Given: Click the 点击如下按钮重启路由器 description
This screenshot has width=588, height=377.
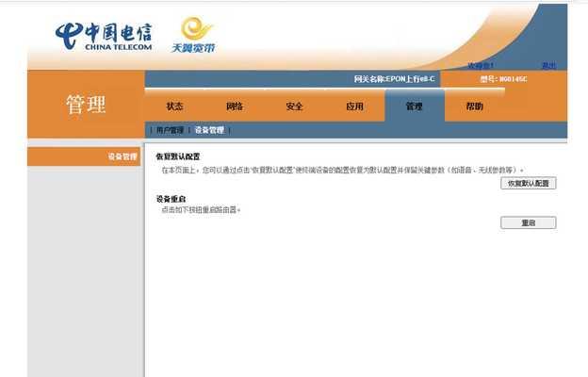Looking at the screenshot, I should [201, 209].
